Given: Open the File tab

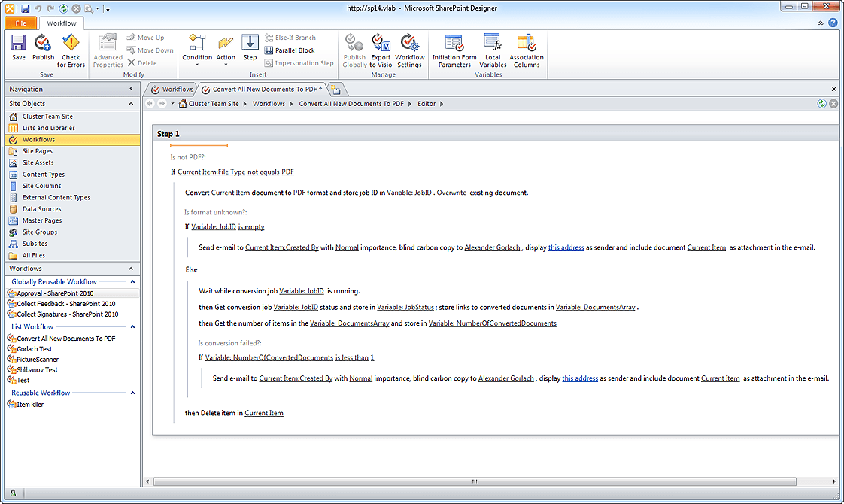Looking at the screenshot, I should point(20,23).
